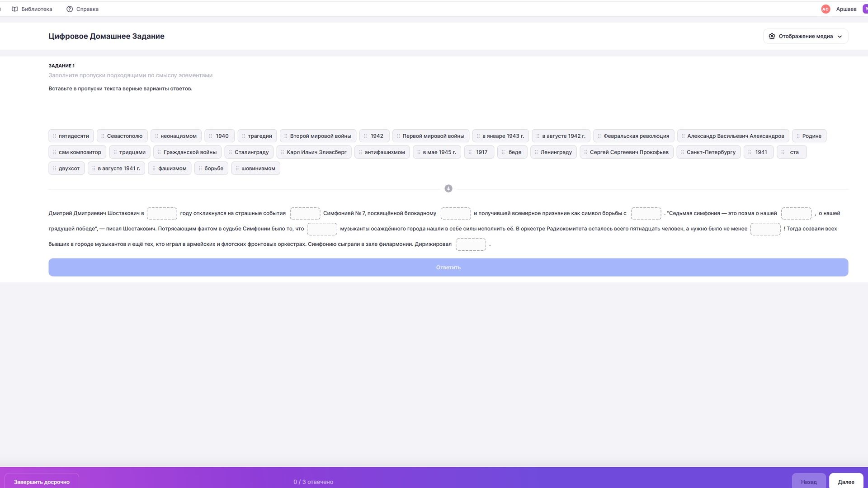Screen dimensions: 868x488
Task: Click the blank after 'страшные события'
Action: (x=305, y=213)
